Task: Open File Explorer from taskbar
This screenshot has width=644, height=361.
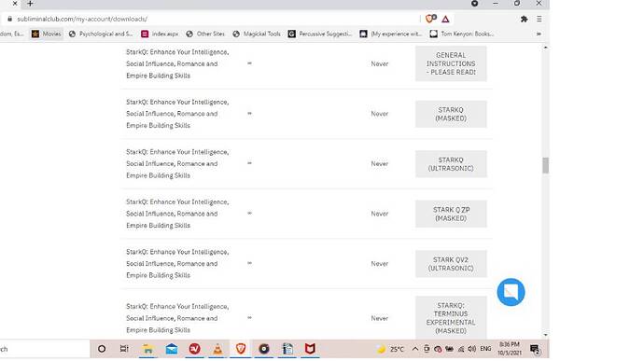Action: pos(147,349)
